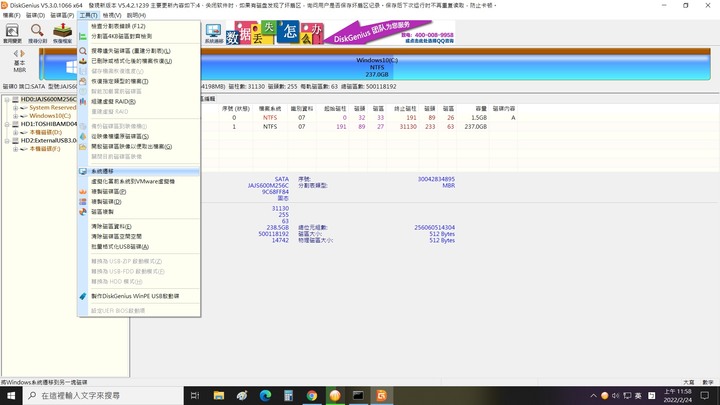Screen dimensions: 720x405
Task: Open the Partition (P) menu
Action: [x=62, y=15]
